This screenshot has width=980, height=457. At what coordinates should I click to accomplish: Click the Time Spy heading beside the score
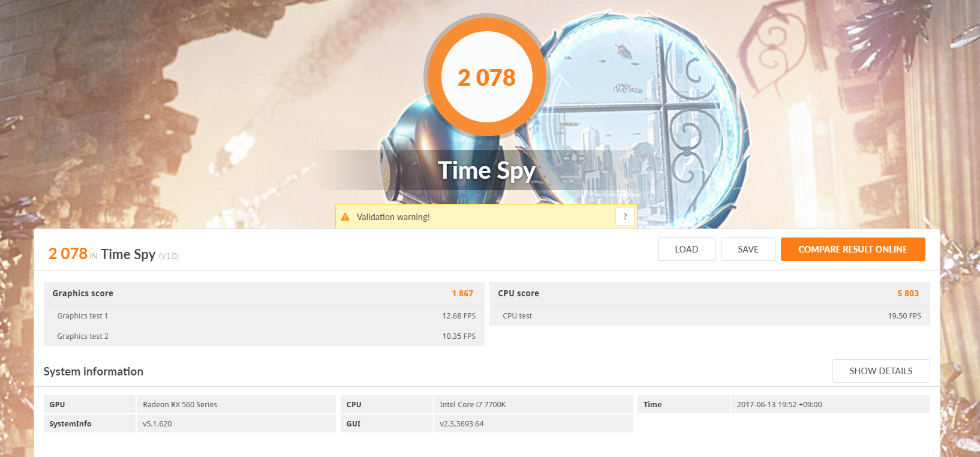click(x=128, y=254)
